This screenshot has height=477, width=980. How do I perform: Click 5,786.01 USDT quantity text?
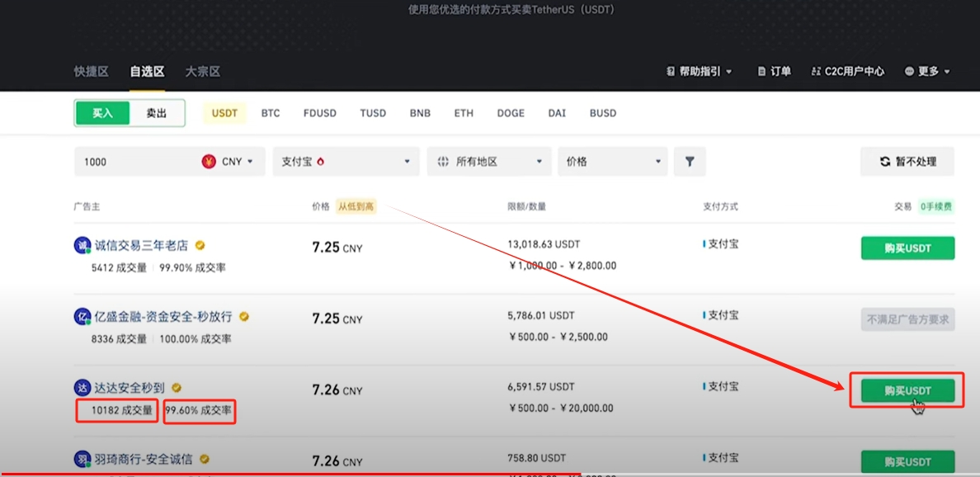(541, 316)
